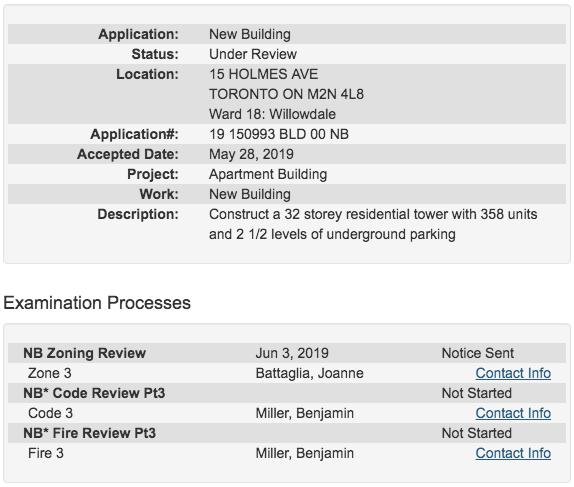The image size is (574, 487).
Task: Click the accepted date May 28, 2019
Action: tap(251, 154)
